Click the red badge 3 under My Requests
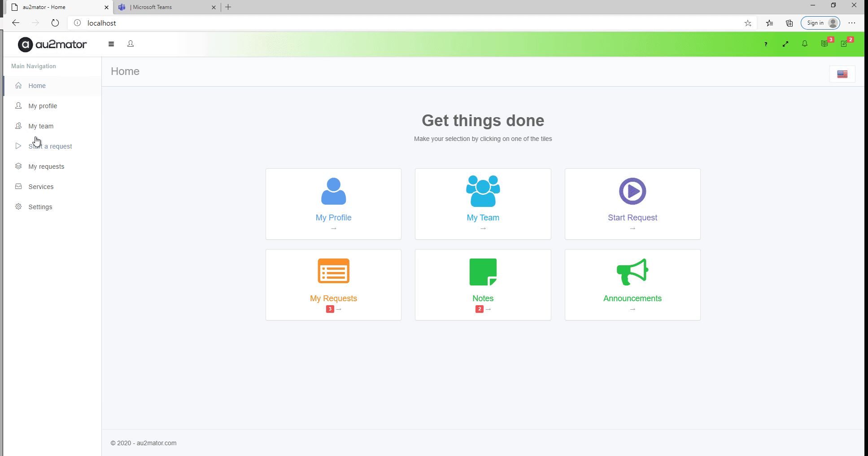The height and width of the screenshot is (456, 868). [x=330, y=309]
